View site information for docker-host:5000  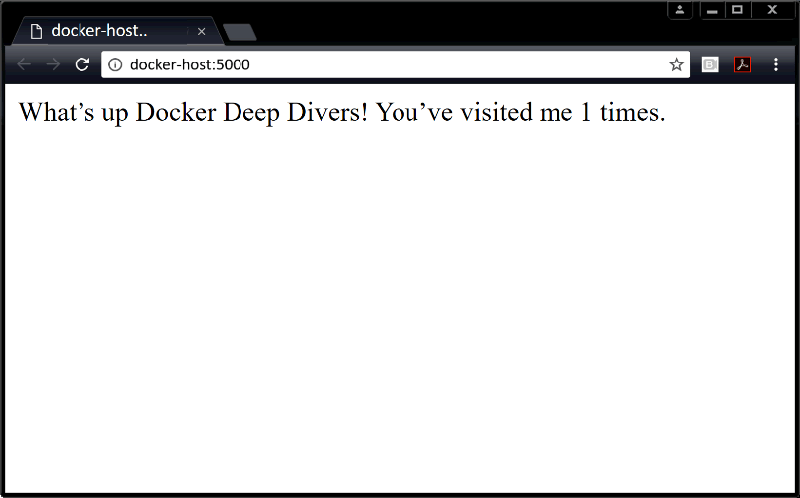coord(115,65)
